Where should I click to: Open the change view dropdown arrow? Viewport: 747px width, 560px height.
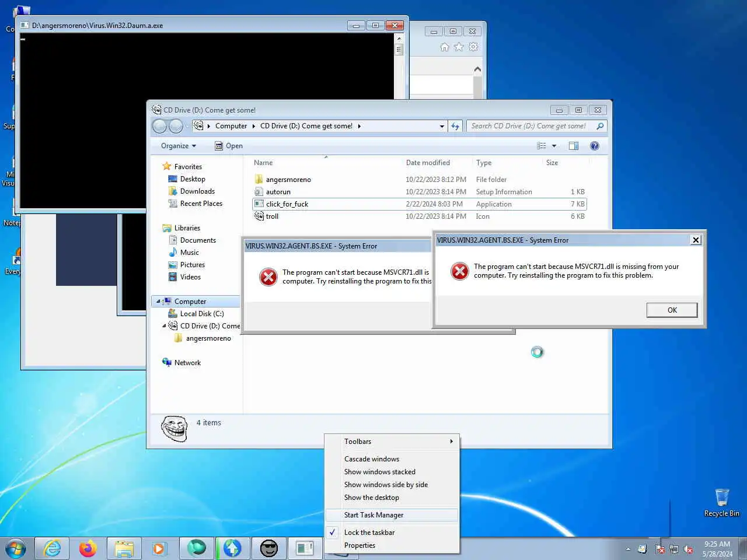tap(554, 146)
